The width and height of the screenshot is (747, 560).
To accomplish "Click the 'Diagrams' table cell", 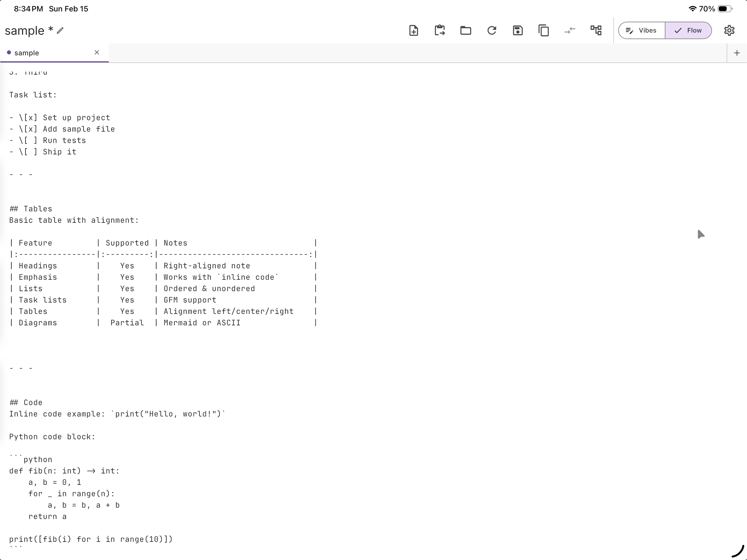I will 38,323.
